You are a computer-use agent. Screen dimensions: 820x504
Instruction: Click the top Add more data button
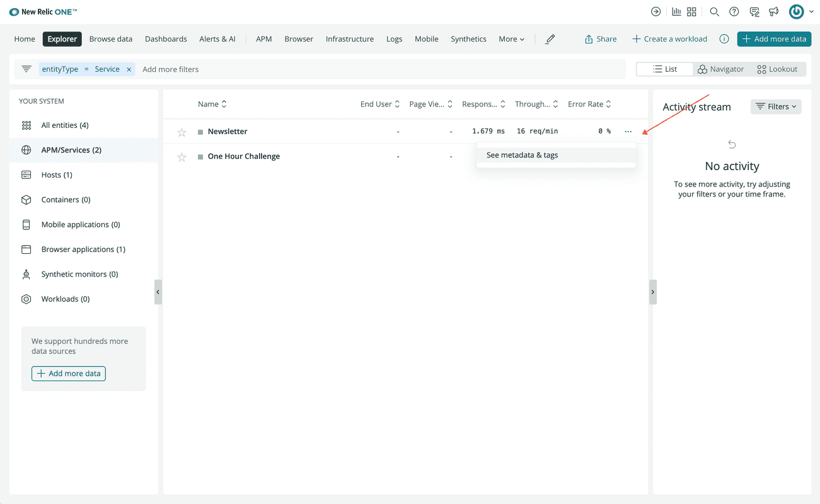pos(774,39)
